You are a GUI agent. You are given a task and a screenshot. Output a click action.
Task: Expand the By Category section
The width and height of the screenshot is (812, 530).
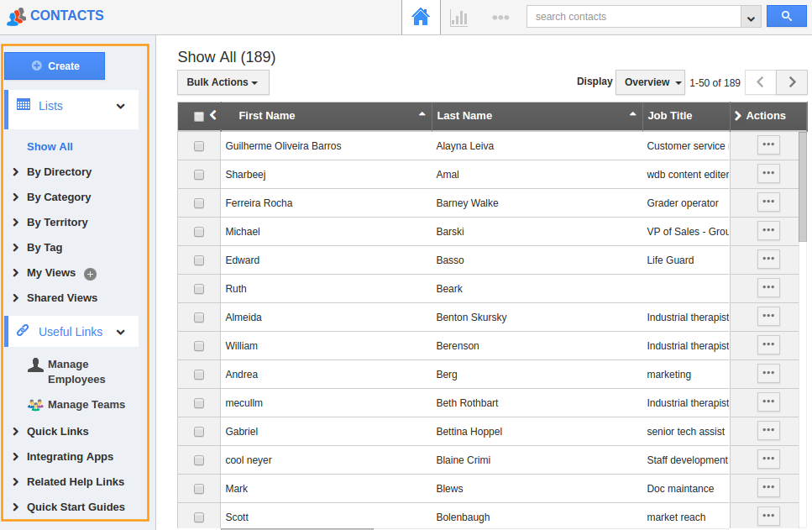click(59, 197)
